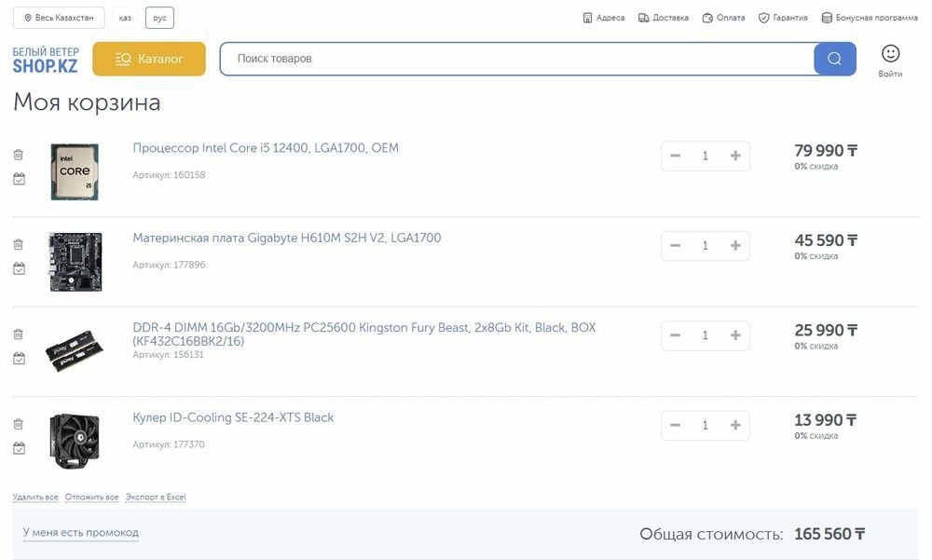Click total cost 165 560 ₸
Image resolution: width=932 pixels, height=560 pixels.
829,534
